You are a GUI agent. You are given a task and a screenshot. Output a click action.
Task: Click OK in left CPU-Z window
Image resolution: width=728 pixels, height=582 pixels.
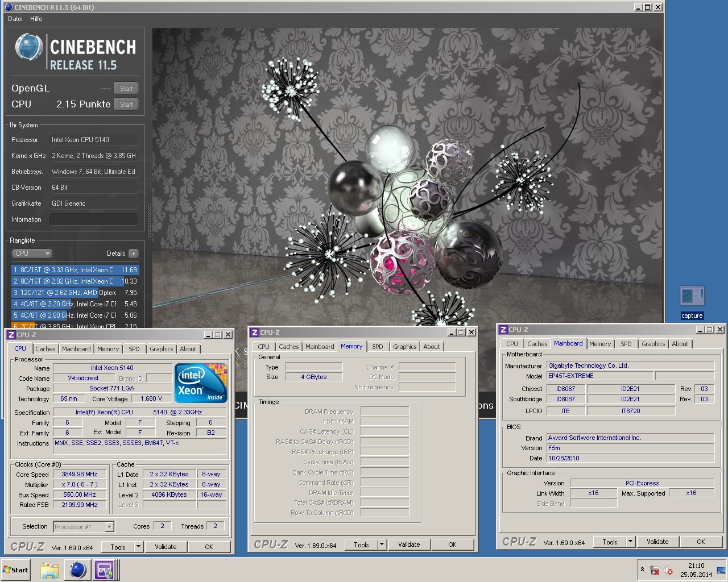pos(209,547)
